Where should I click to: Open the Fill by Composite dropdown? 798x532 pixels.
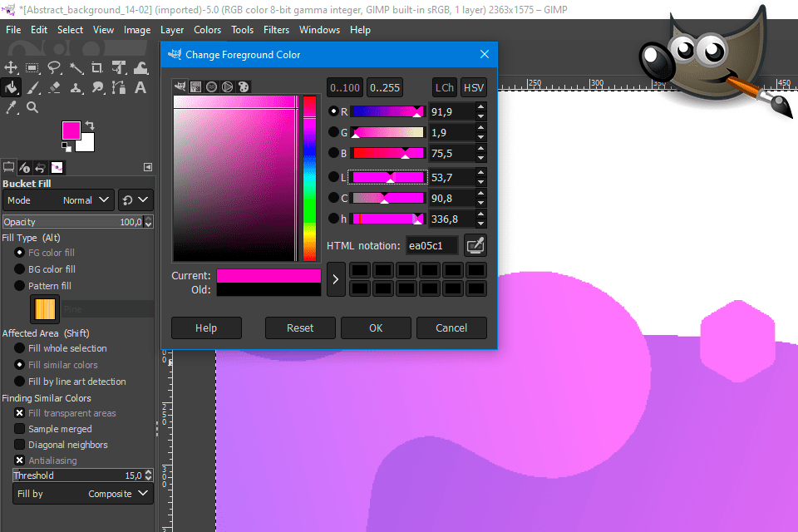pyautogui.click(x=83, y=494)
